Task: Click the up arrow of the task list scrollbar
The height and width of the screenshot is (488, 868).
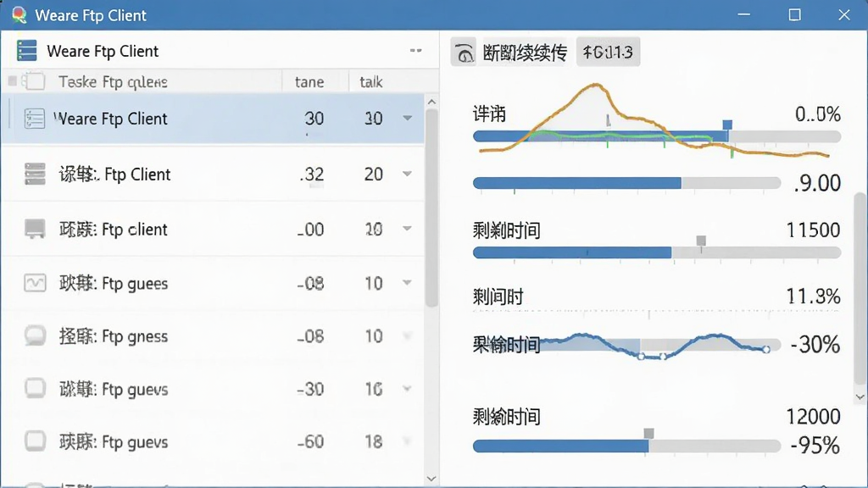Action: click(x=431, y=102)
